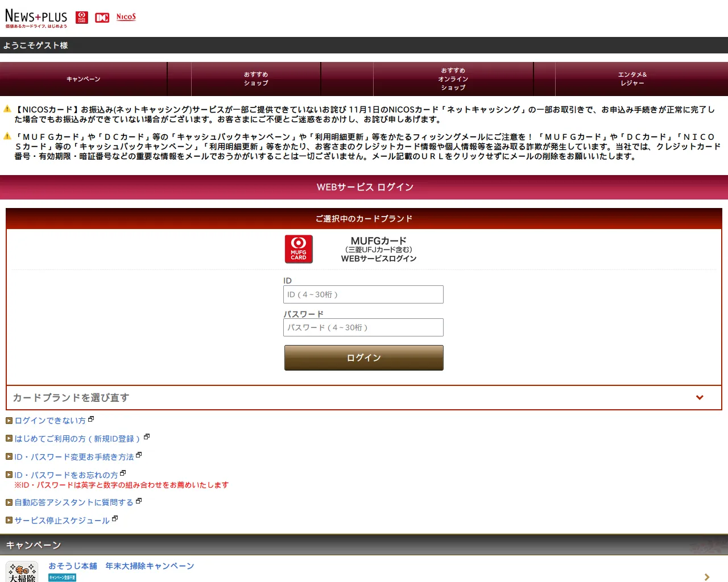Click the large MUFG CARD brand logo
Screen dimensions: 728x582
[299, 249]
